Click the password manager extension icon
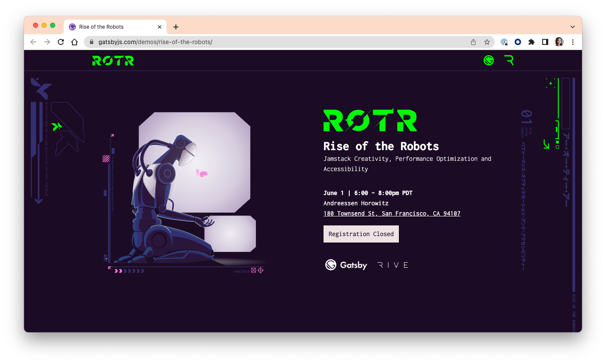 coord(504,42)
